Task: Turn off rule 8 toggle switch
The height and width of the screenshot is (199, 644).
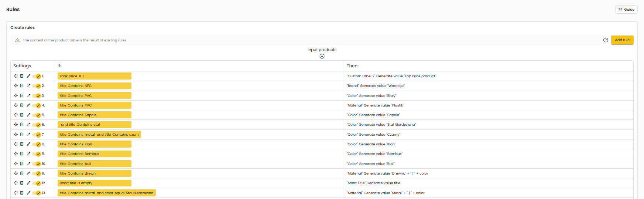Action: (37, 144)
